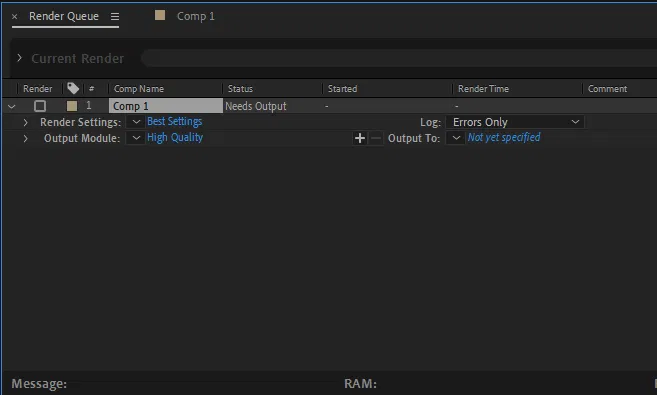Click the Status column header

[x=240, y=89]
